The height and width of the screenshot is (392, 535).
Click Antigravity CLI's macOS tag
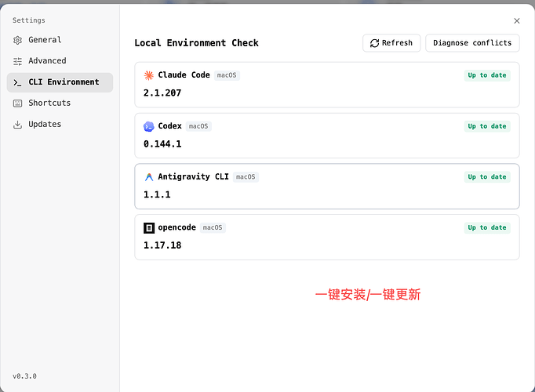tap(246, 177)
